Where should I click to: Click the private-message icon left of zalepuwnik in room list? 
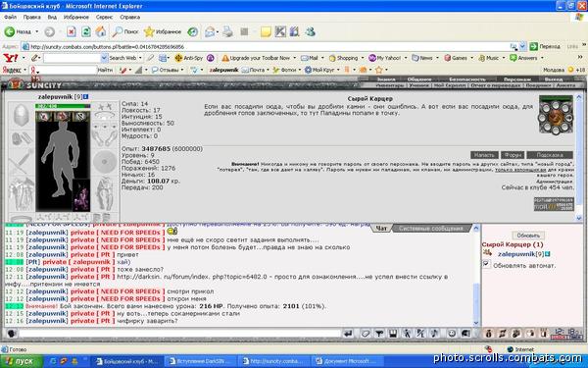click(x=488, y=254)
